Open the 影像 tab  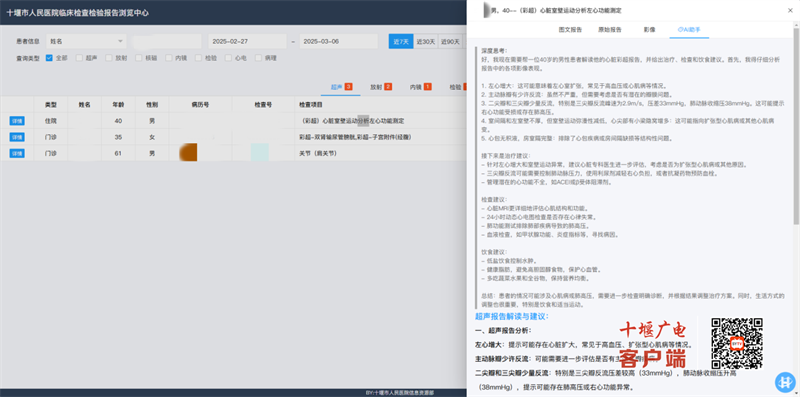[x=649, y=30]
